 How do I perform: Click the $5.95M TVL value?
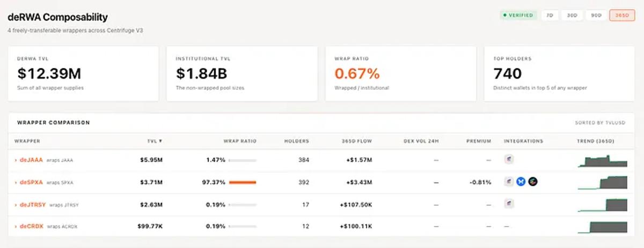coord(151,160)
